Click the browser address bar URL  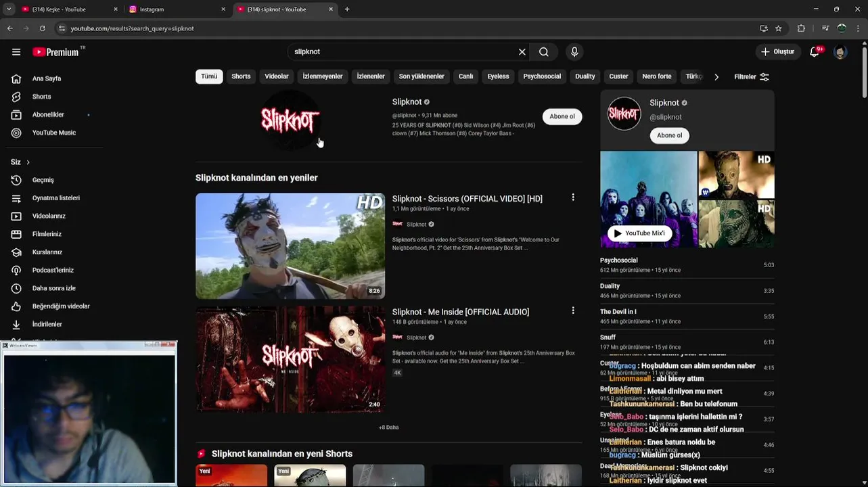coord(133,28)
